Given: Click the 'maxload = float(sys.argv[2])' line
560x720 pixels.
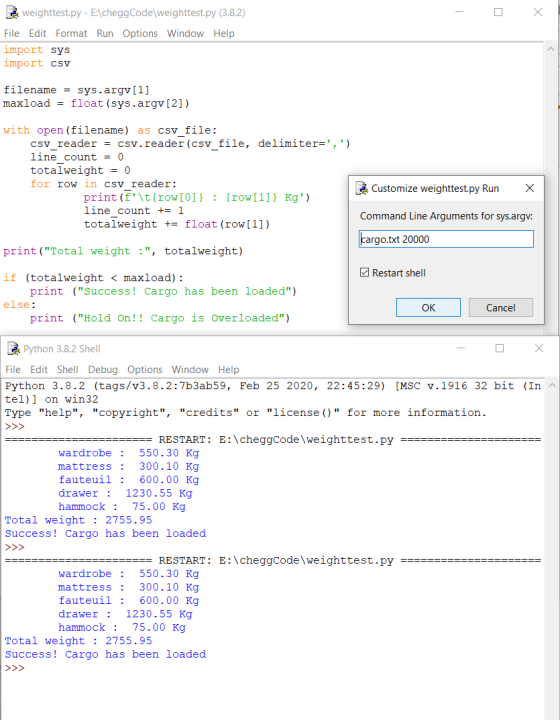Looking at the screenshot, I should tap(96, 103).
